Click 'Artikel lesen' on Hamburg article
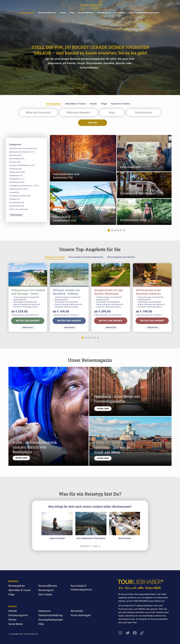 pyautogui.click(x=103, y=408)
